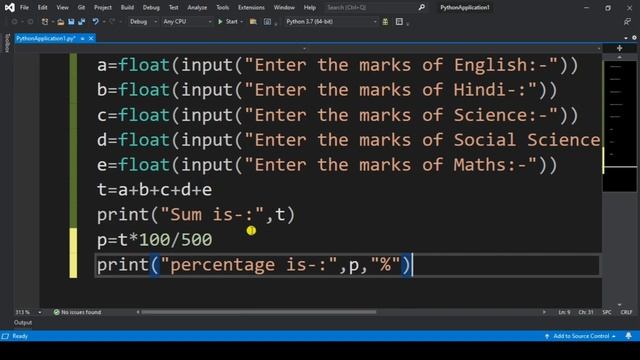
Task: Click the Save All icon
Action: [82, 22]
